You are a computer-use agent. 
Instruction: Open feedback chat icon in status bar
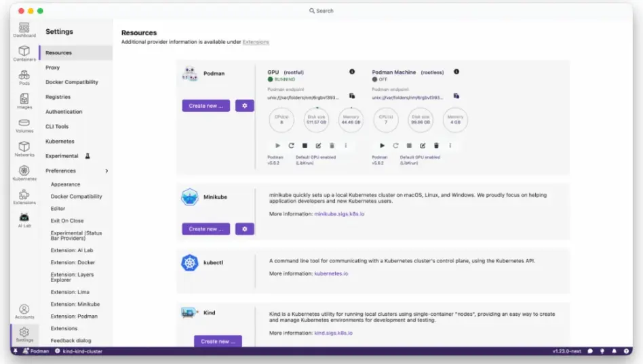click(590, 351)
